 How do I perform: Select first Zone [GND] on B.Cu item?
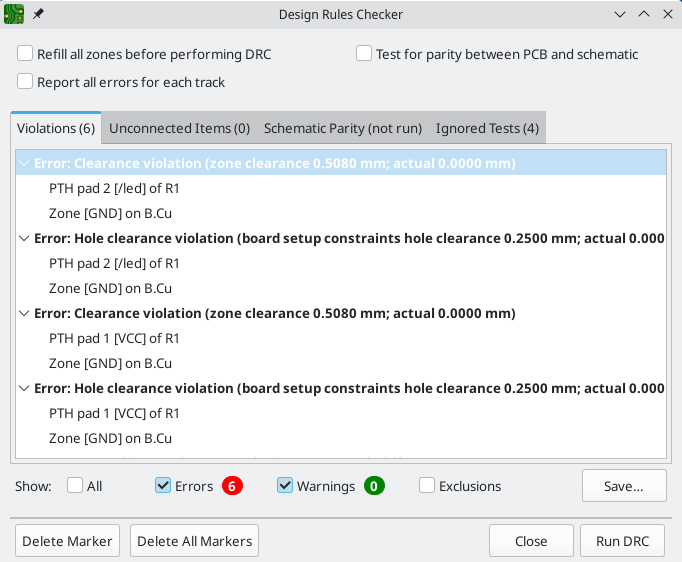coord(110,213)
